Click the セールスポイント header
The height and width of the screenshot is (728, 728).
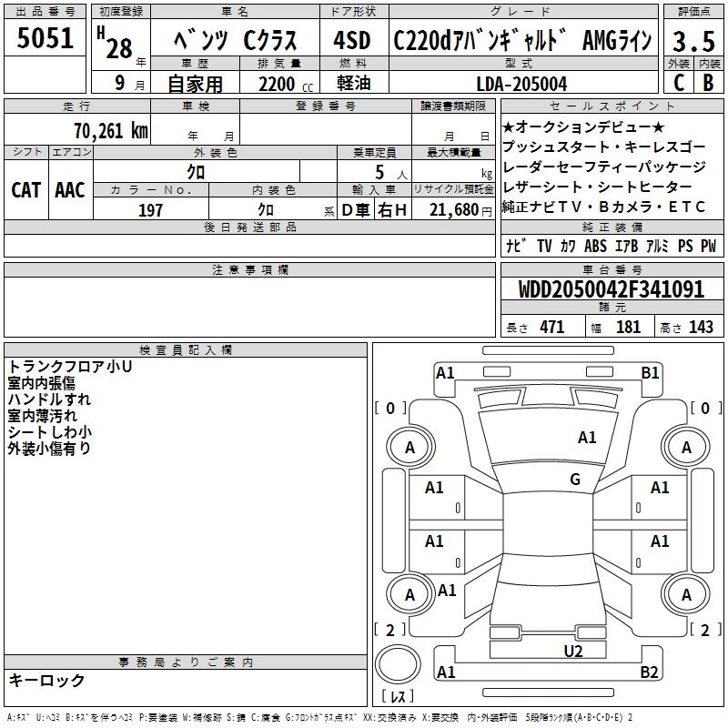point(612,106)
